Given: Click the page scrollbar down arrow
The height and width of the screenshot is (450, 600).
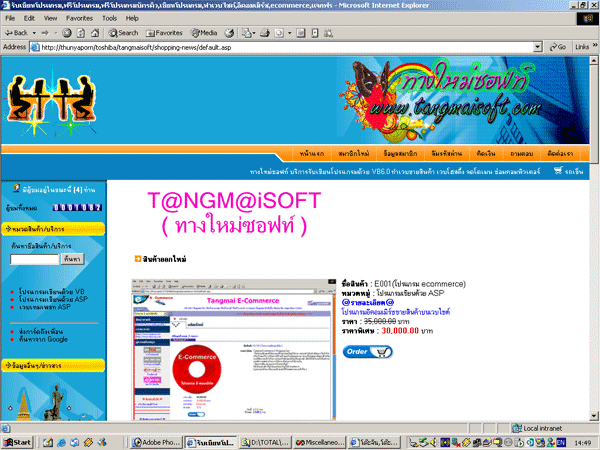Looking at the screenshot, I should point(594,416).
